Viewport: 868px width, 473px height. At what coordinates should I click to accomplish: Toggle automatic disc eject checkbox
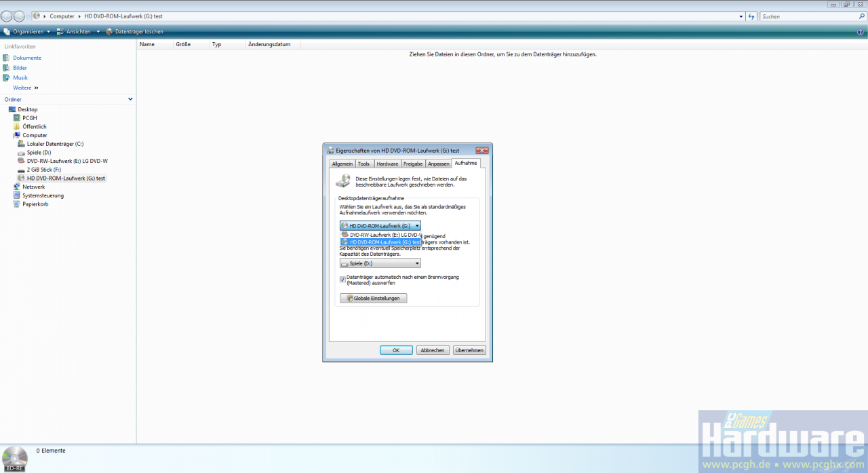click(342, 279)
